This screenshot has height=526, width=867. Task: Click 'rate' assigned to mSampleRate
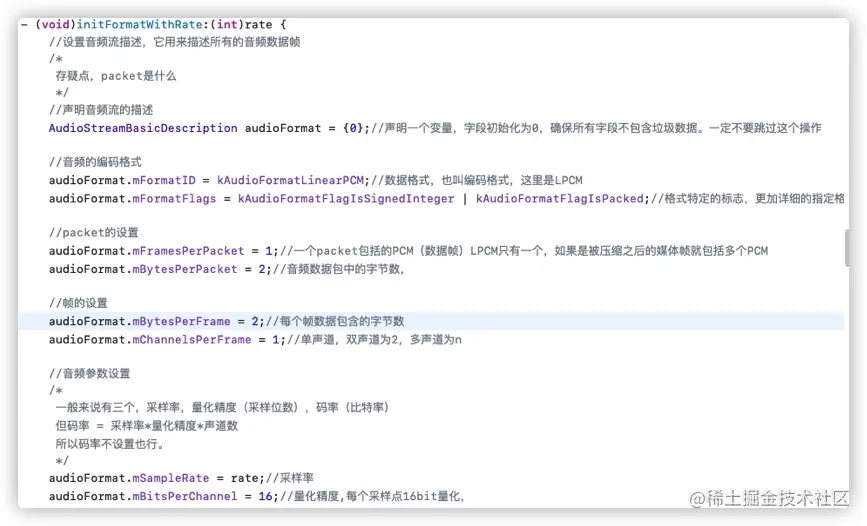point(244,478)
